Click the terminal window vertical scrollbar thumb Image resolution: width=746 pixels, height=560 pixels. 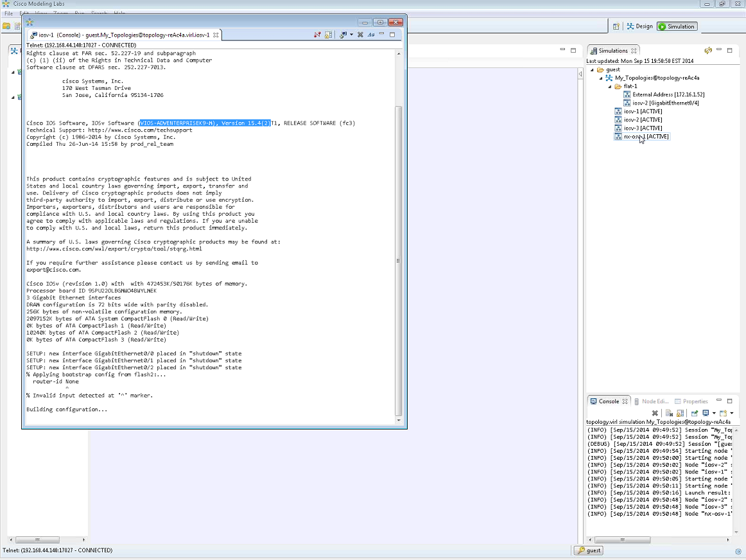399,261
